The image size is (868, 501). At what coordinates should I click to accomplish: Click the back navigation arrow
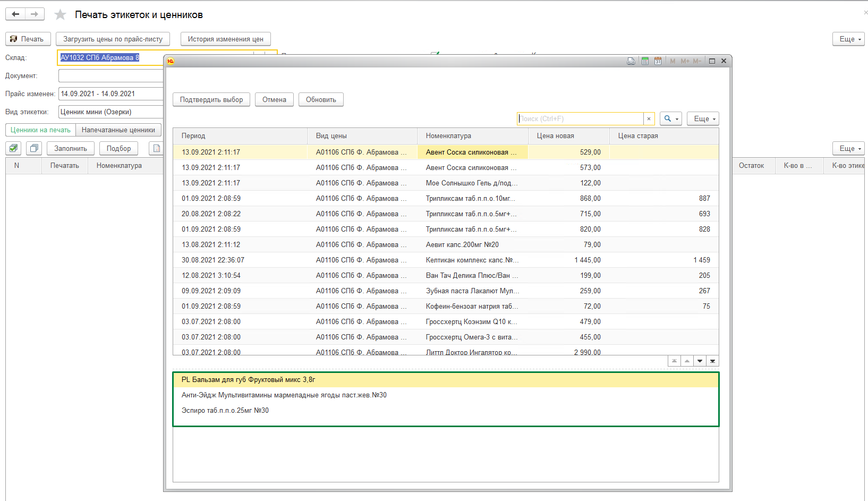point(15,14)
